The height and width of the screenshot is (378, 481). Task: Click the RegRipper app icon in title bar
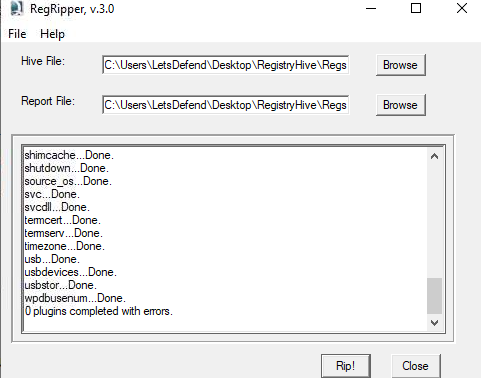(17, 8)
